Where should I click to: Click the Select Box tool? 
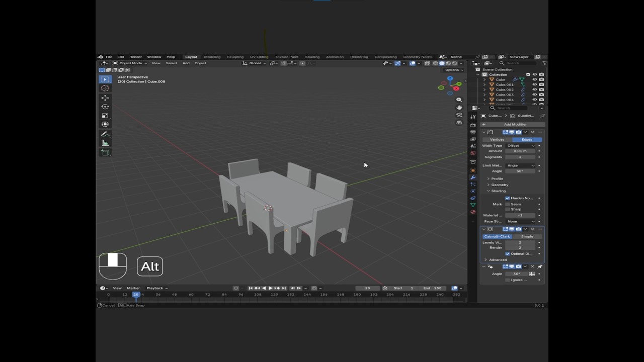[x=105, y=79]
